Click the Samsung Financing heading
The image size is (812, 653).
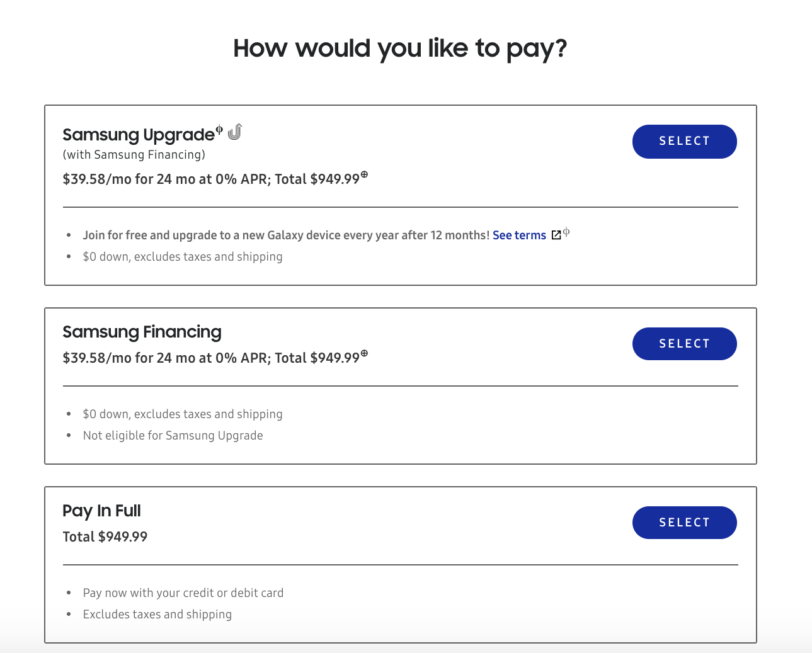coord(142,332)
